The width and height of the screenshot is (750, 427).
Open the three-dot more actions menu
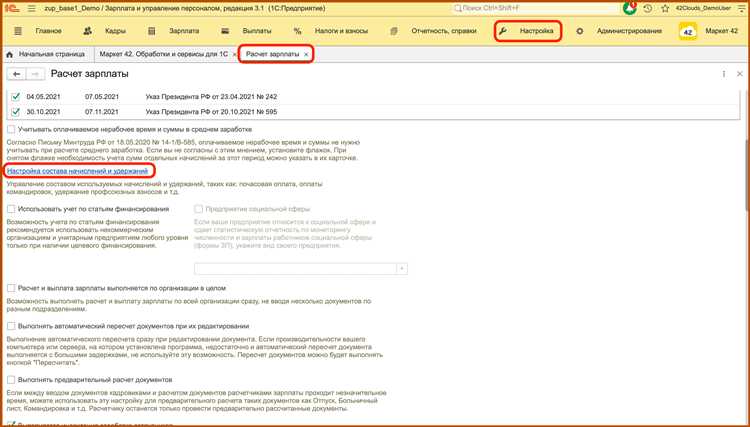(724, 74)
